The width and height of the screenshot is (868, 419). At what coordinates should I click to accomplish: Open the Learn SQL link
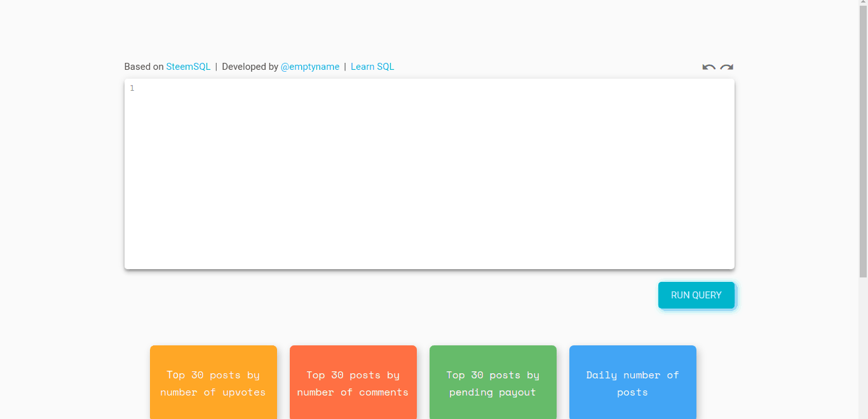point(372,67)
